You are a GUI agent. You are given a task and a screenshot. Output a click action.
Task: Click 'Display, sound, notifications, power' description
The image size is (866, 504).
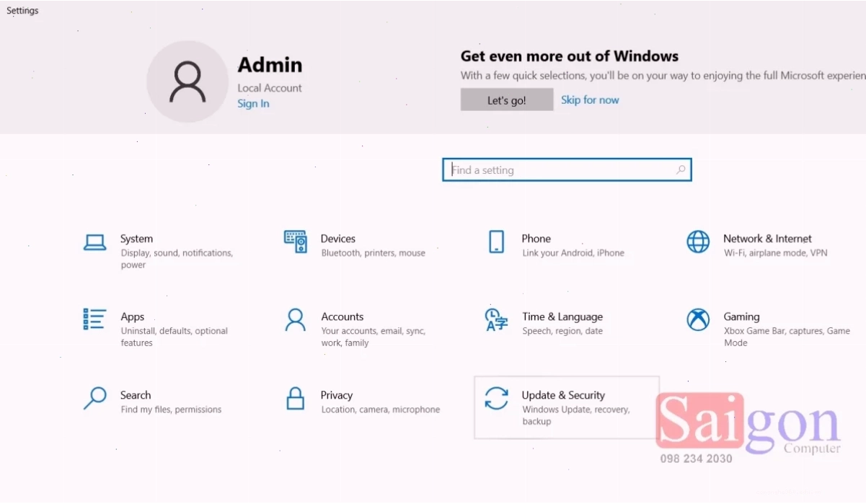point(177,259)
